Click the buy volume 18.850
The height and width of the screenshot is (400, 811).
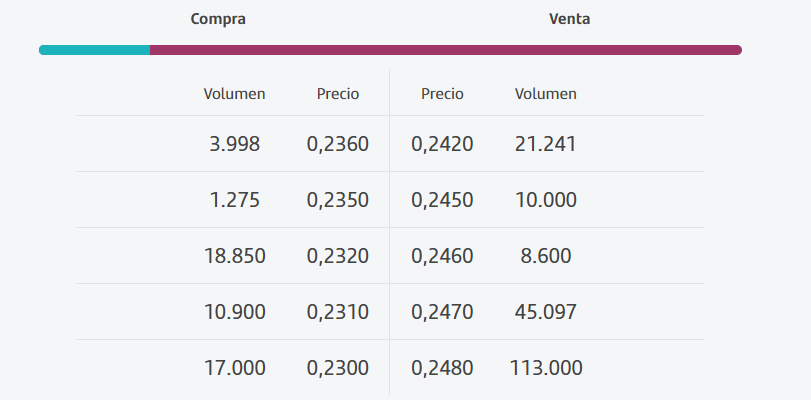pos(235,256)
